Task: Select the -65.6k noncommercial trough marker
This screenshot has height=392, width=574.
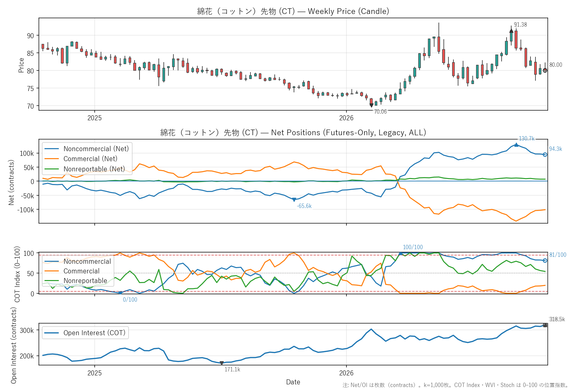Action: [x=294, y=200]
